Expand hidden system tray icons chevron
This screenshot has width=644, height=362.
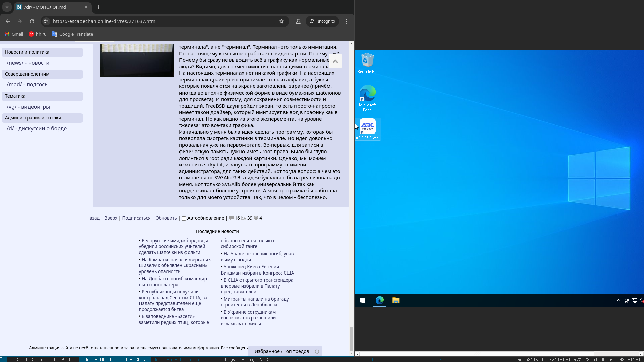coord(618,301)
